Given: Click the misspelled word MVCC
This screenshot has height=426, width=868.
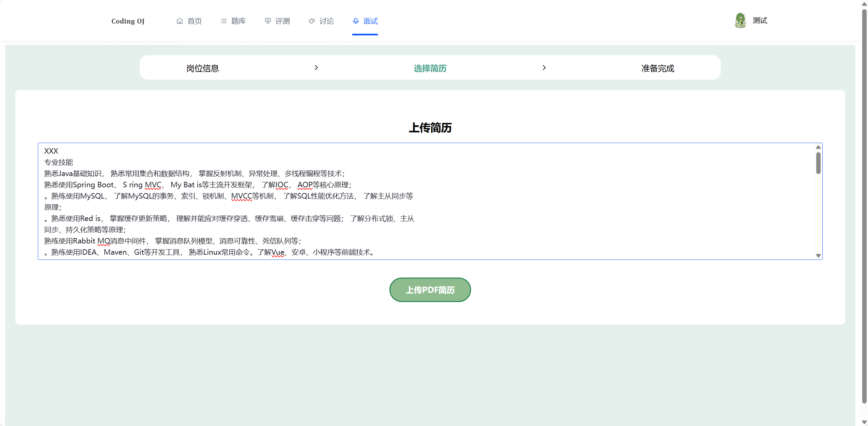Looking at the screenshot, I should (x=242, y=196).
